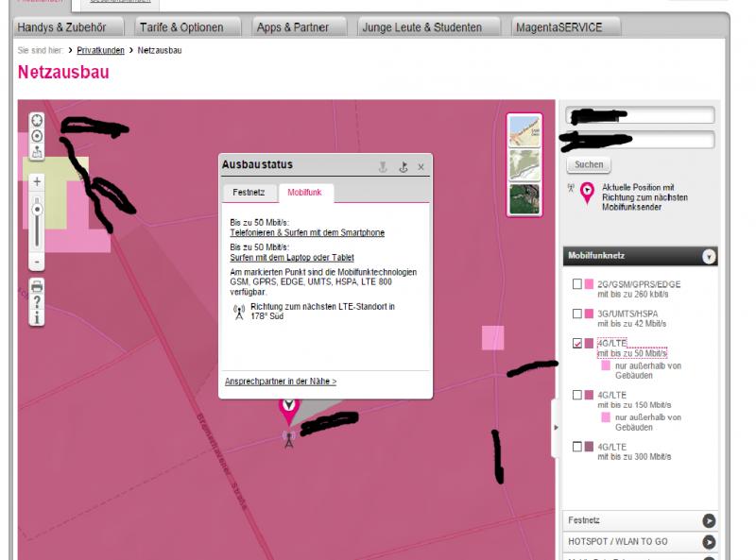
Task: Click the small antenna icon beside Aktuelle Position
Action: click(x=571, y=188)
